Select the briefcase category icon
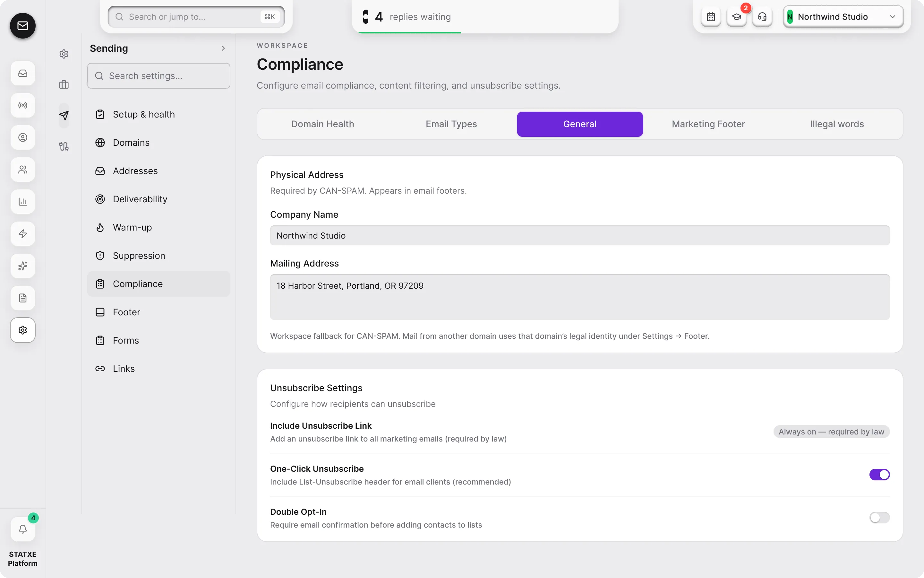Screen dimensions: 924x578 [x=64, y=84]
